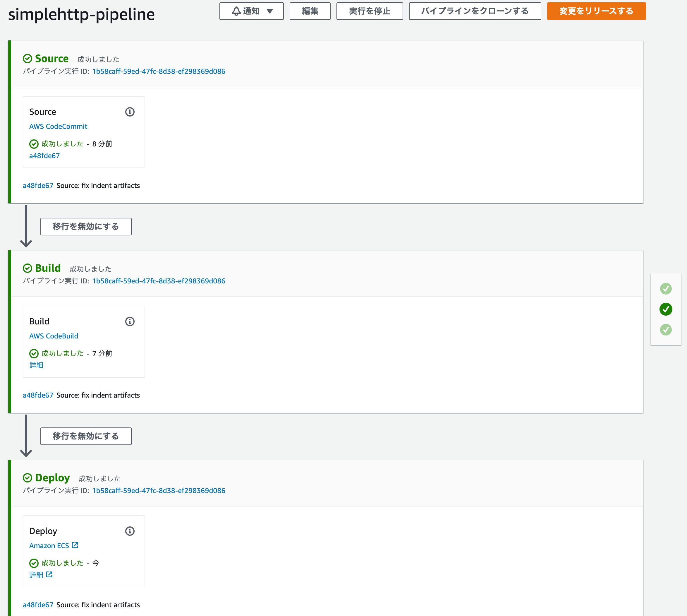Click the bell icon on the 通知 button

click(236, 11)
